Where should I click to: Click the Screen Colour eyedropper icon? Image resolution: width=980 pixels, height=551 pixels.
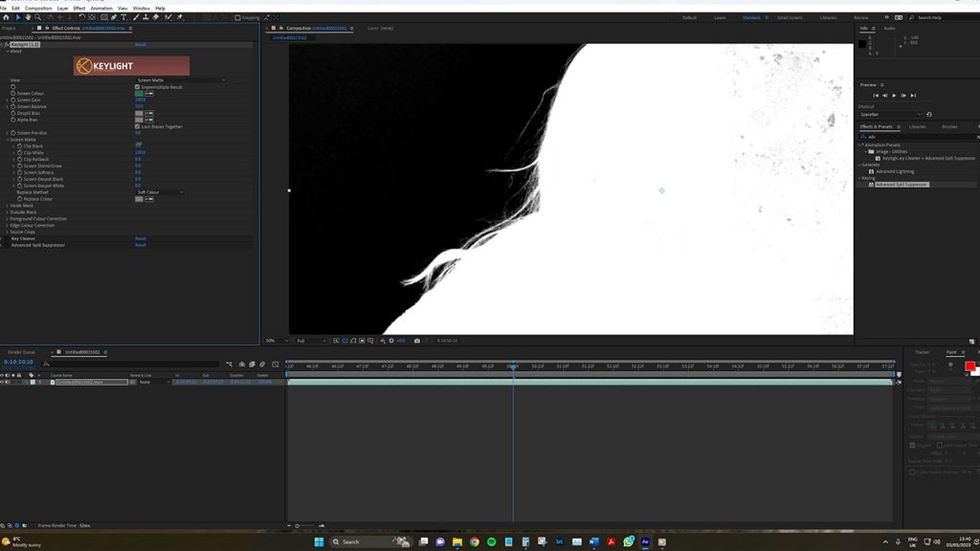click(149, 94)
